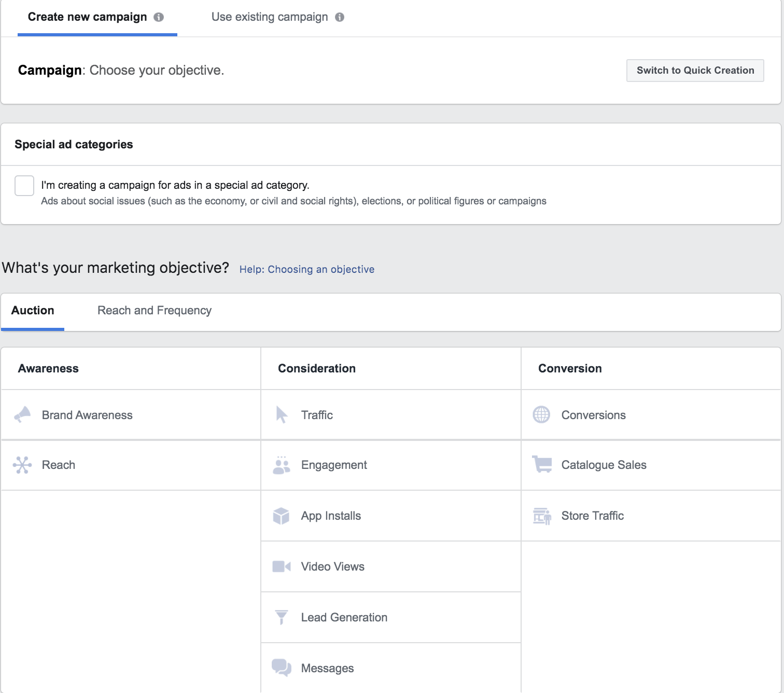Click the Reach network icon
The image size is (784, 693).
coord(22,465)
